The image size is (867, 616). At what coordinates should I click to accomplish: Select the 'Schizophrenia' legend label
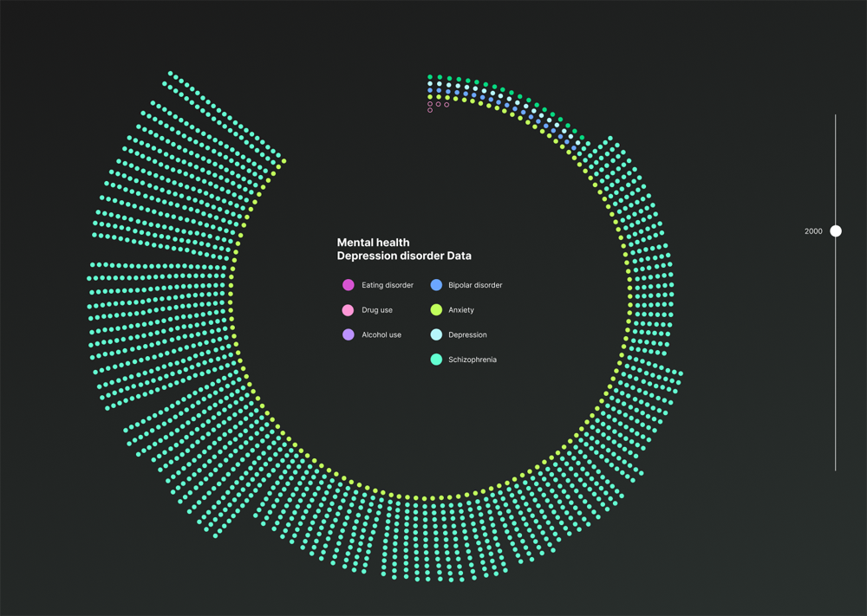click(x=473, y=360)
